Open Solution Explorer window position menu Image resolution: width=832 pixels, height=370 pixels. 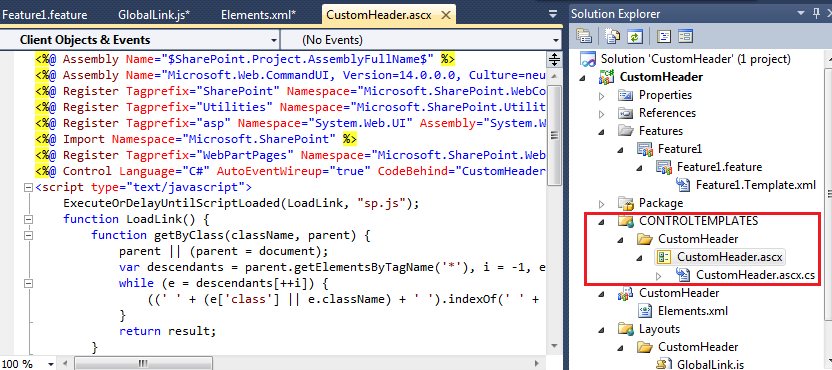pos(800,14)
